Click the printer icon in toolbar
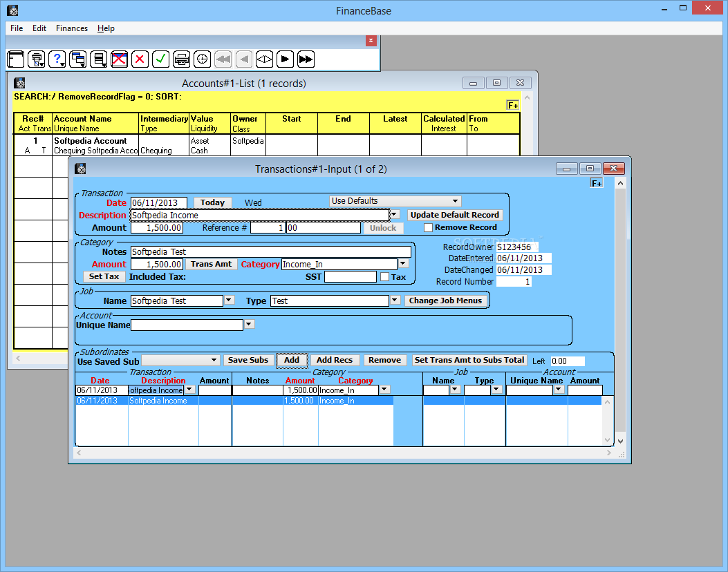 coord(182,59)
